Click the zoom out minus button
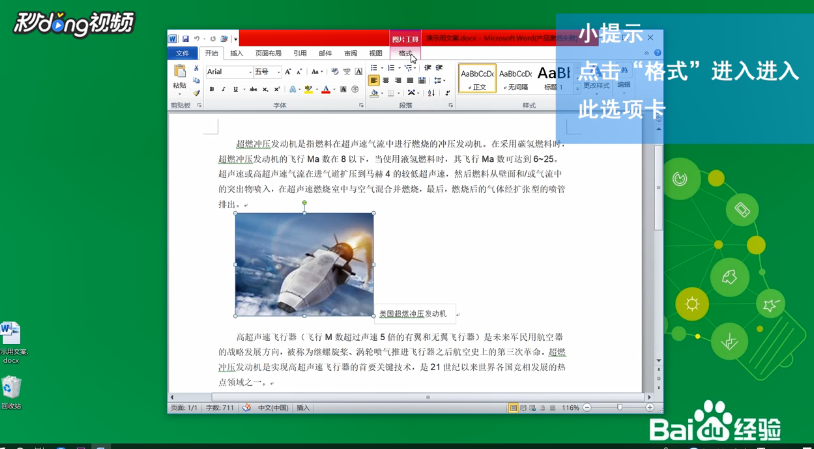Image resolution: width=814 pixels, height=449 pixels. point(587,408)
